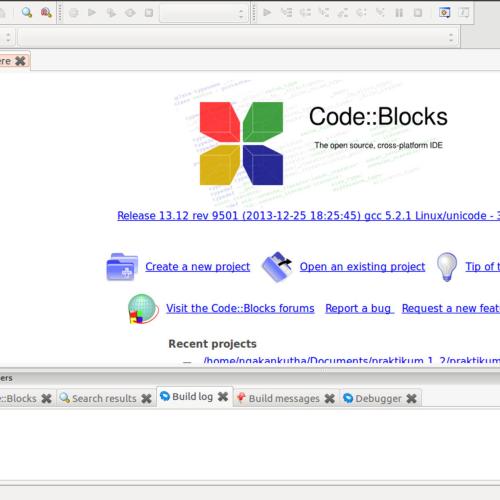The width and height of the screenshot is (500, 500).
Task: Click the Find magnifier icon
Action: point(27,13)
